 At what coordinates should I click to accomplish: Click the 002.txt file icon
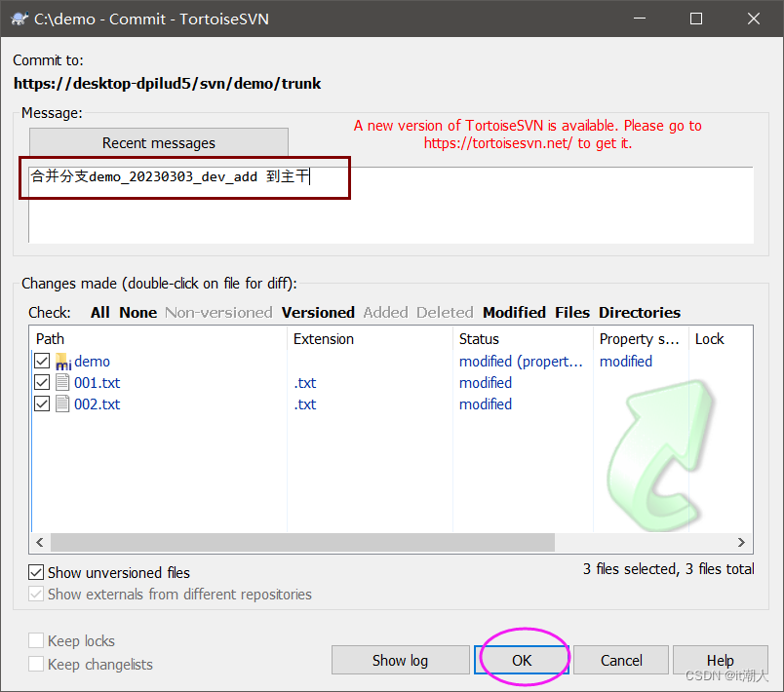pyautogui.click(x=62, y=404)
